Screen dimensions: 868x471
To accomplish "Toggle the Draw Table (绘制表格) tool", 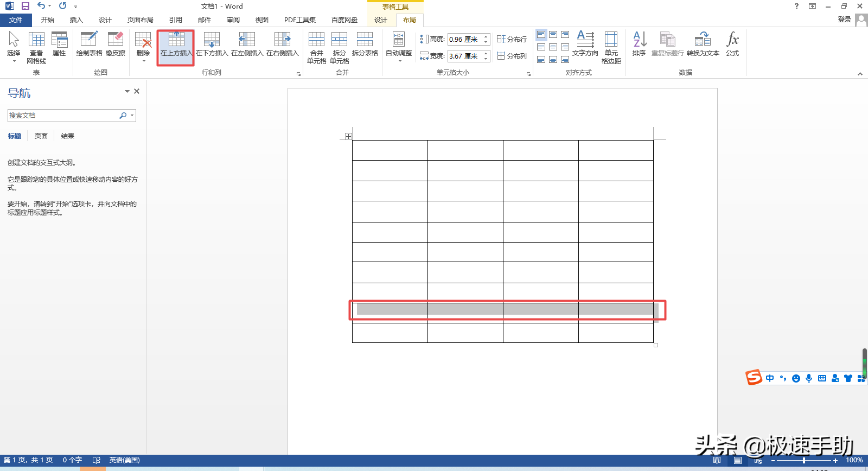I will 89,44.
